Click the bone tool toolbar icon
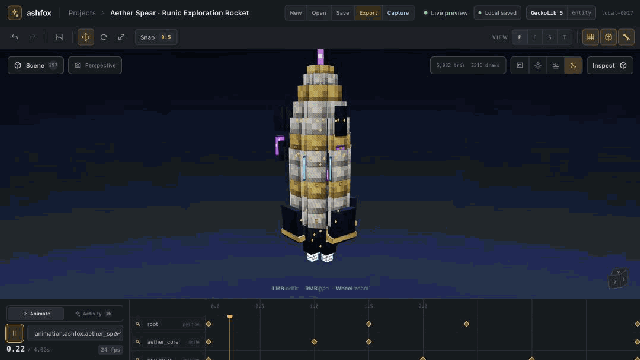 [x=626, y=37]
